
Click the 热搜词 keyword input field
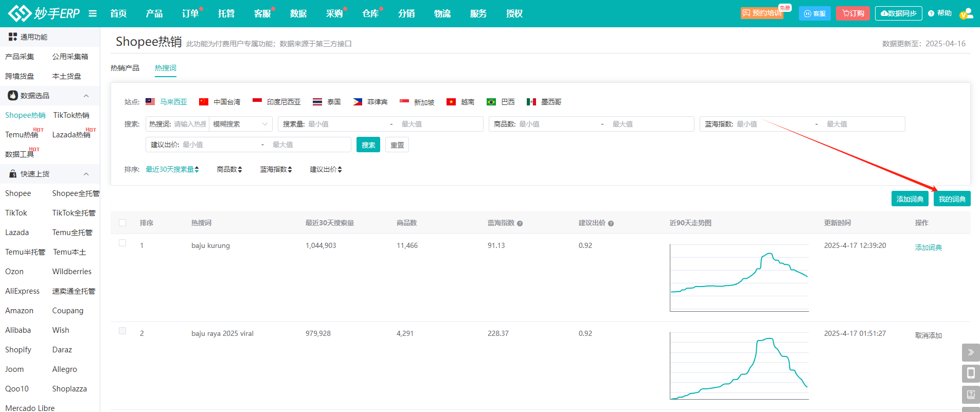pyautogui.click(x=190, y=124)
